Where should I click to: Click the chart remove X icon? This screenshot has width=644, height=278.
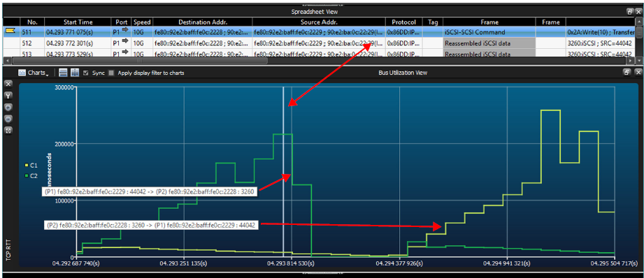click(x=8, y=84)
